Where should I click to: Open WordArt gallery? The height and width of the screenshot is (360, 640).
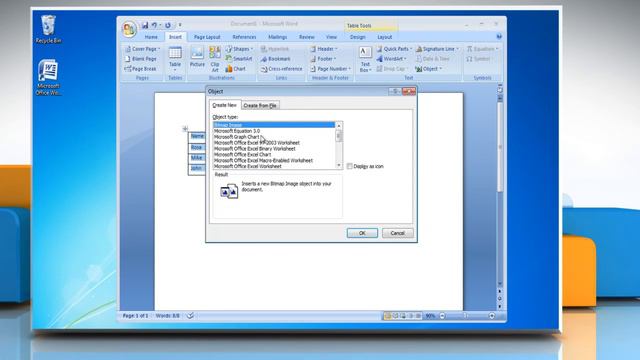[391, 59]
